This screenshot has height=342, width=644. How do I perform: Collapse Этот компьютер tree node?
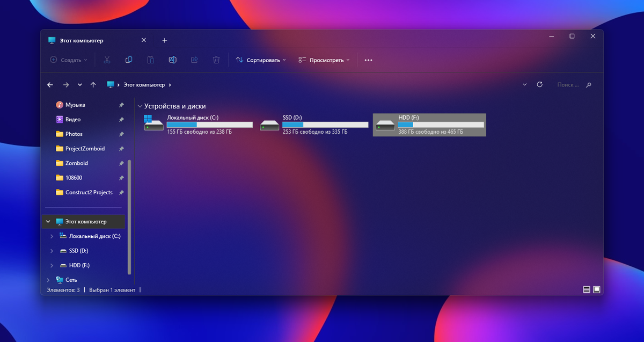(x=48, y=222)
